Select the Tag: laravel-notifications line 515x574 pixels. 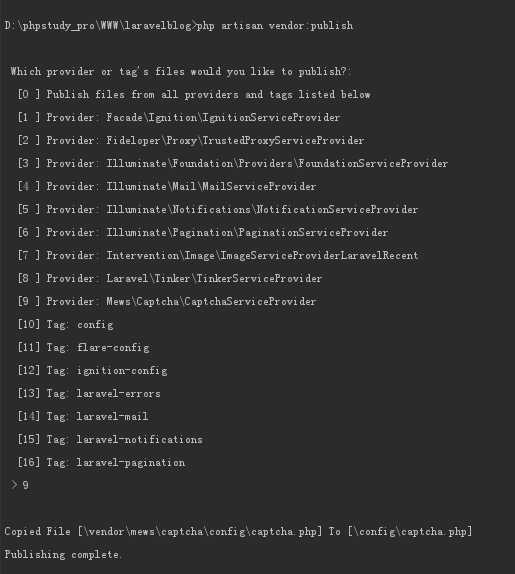click(110, 440)
